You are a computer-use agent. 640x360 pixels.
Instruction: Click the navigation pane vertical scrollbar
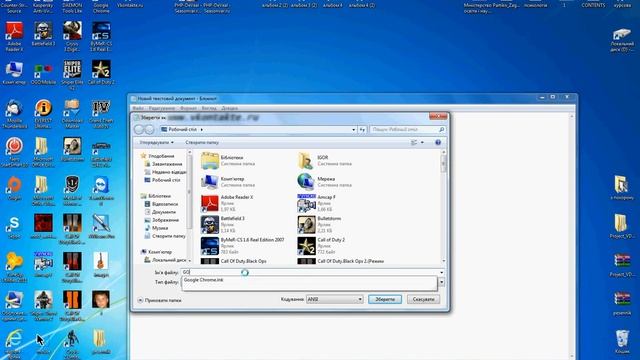(x=189, y=207)
